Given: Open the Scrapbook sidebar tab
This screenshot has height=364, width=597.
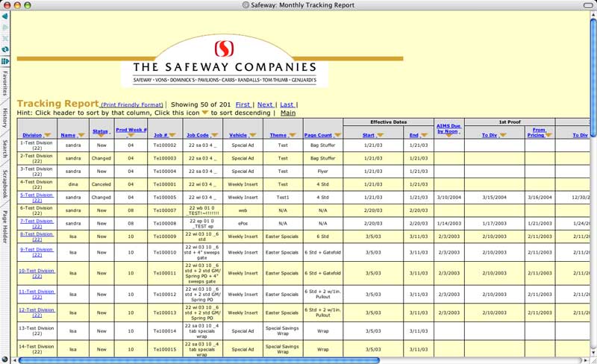Looking at the screenshot, I should pos(5,183).
